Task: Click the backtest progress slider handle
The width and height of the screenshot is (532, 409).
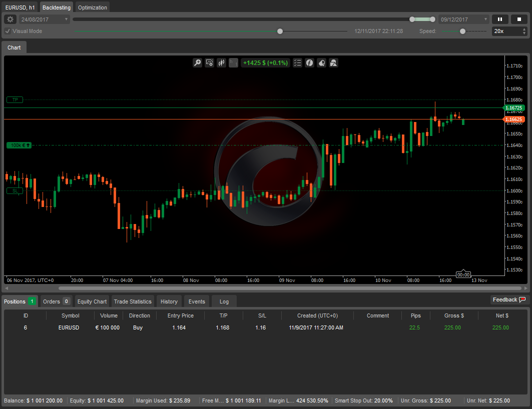Action: click(x=280, y=31)
